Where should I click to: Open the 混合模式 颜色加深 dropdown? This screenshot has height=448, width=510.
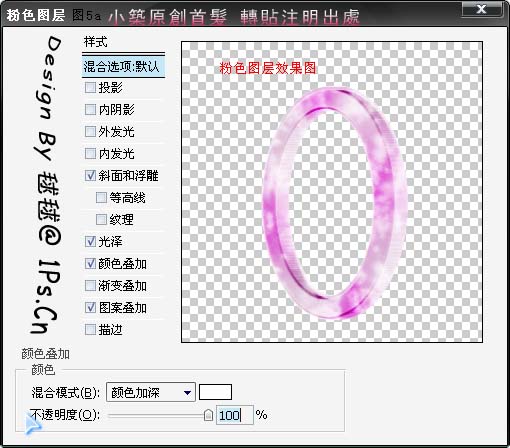click(x=151, y=392)
